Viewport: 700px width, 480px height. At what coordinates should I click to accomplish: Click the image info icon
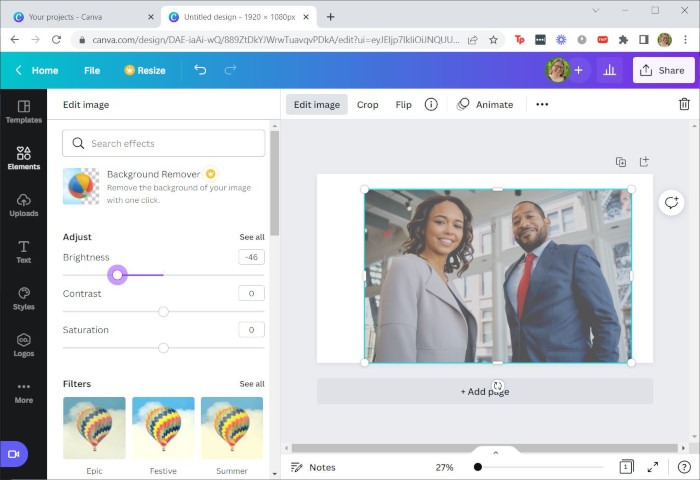click(431, 104)
